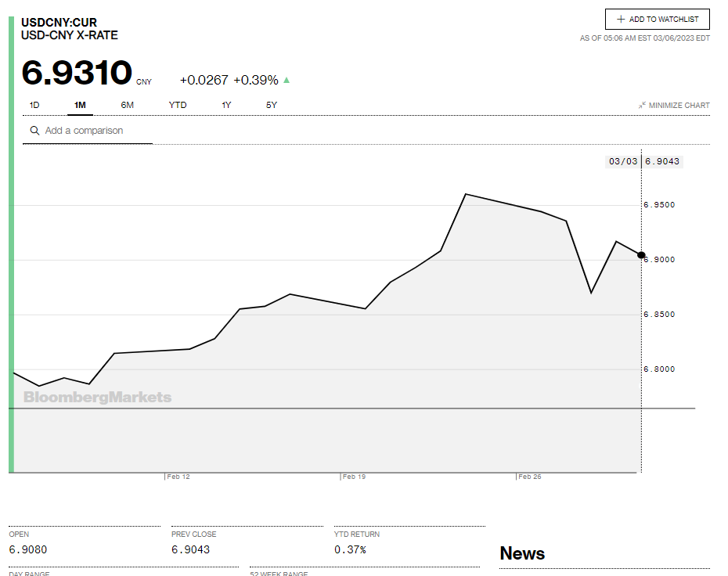Screen dimensions: 728x576
Task: Click the magnifier icon in the comparison field
Action: [34, 131]
